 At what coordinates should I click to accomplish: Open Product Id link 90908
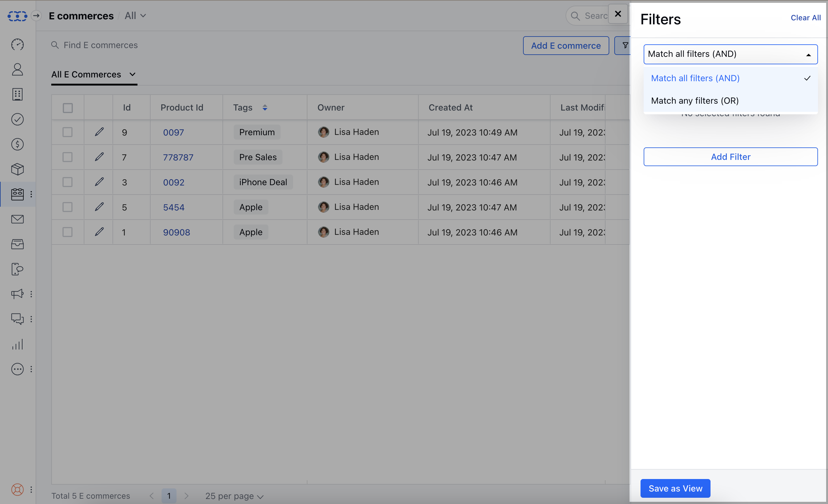pyautogui.click(x=177, y=232)
